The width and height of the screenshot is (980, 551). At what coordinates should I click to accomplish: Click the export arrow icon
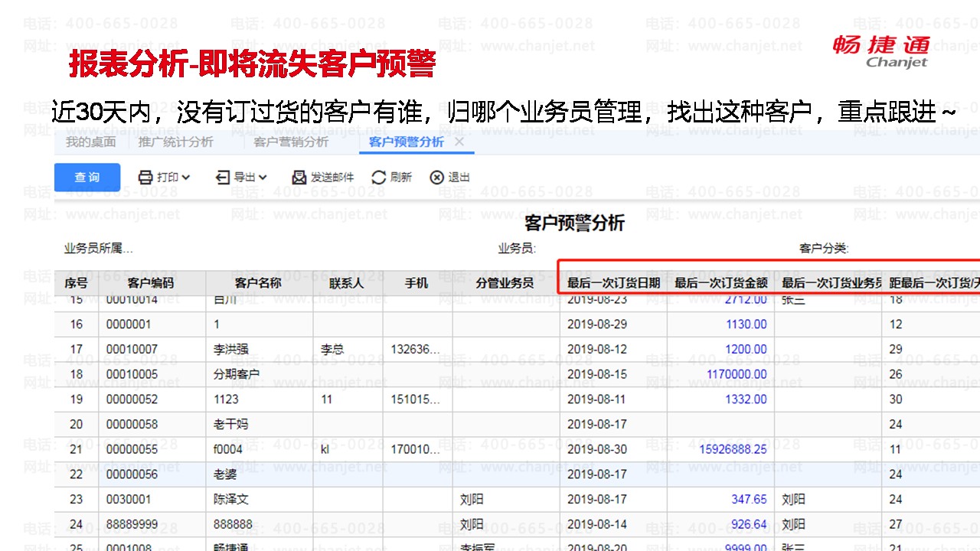(223, 178)
